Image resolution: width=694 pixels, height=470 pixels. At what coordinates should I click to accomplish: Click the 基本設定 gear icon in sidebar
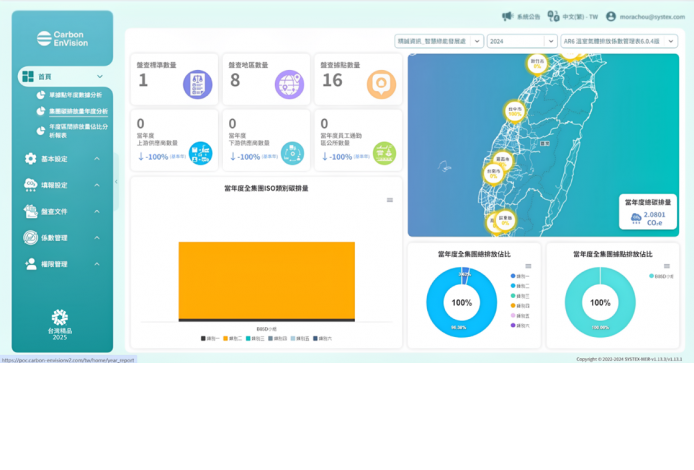[x=30, y=158]
